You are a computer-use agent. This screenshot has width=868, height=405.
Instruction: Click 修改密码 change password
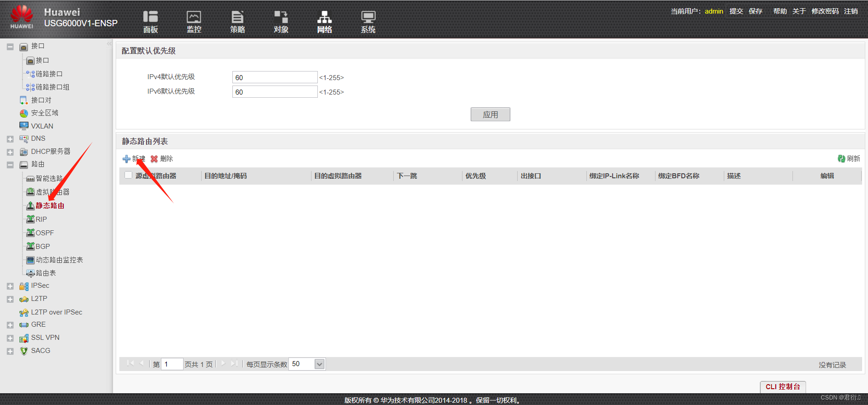point(825,11)
